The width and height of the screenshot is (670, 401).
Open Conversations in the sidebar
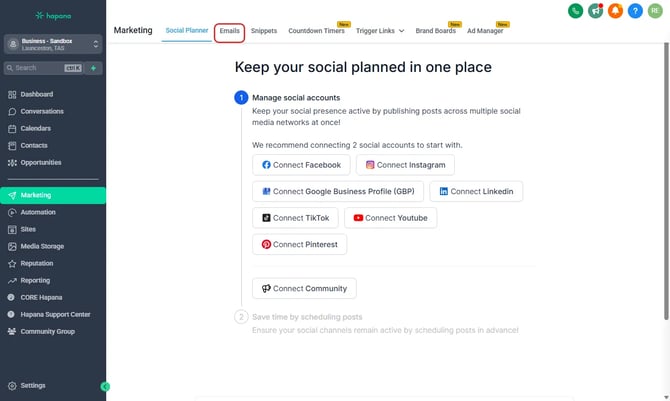(x=42, y=111)
